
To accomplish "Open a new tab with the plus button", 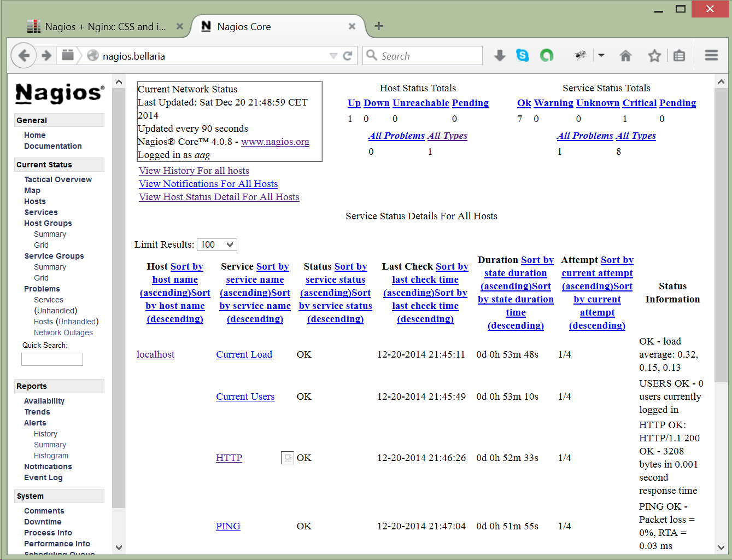I will (x=378, y=26).
